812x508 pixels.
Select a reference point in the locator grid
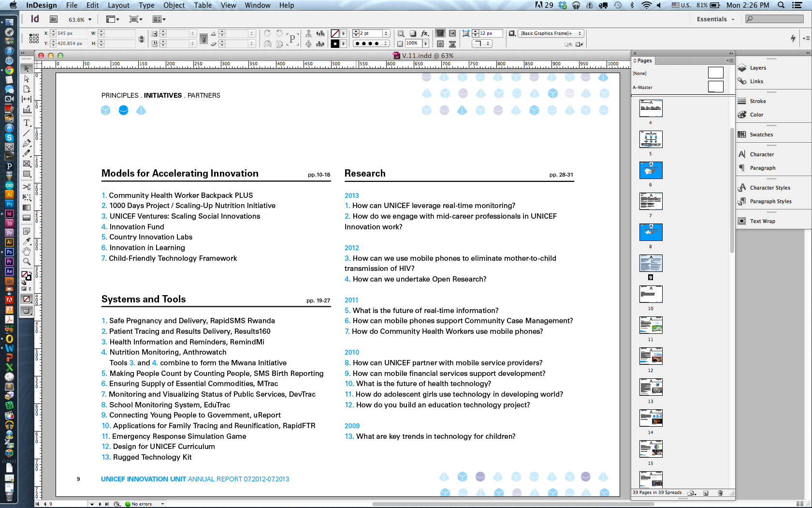click(34, 38)
